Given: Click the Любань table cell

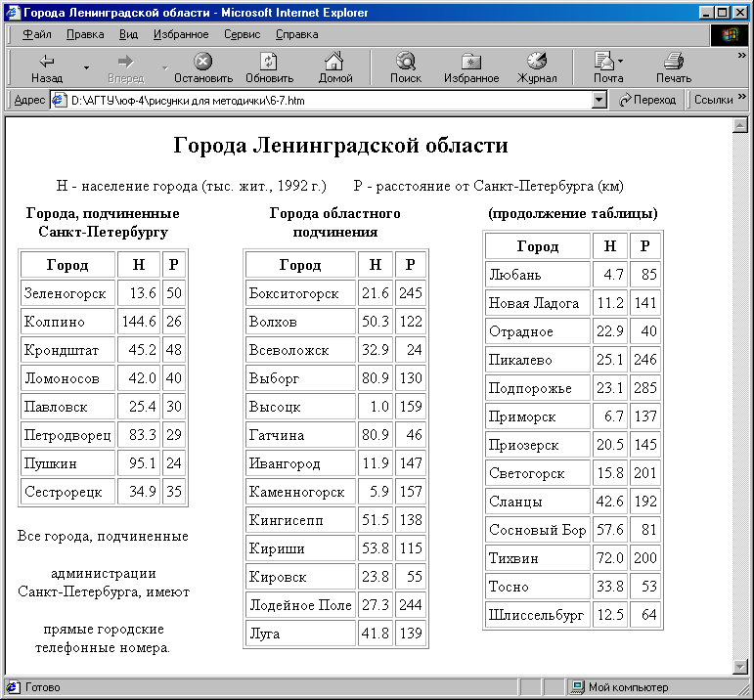Looking at the screenshot, I should click(538, 275).
